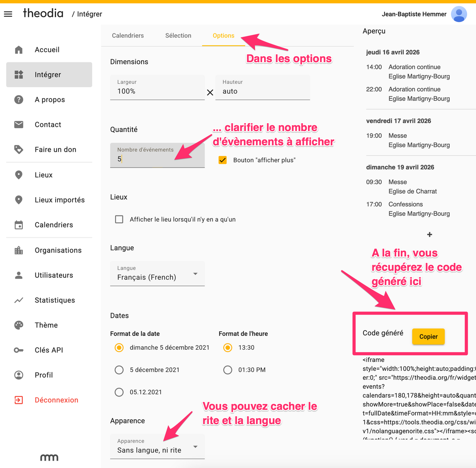
Task: Expand the Langue dropdown
Action: coord(157,274)
